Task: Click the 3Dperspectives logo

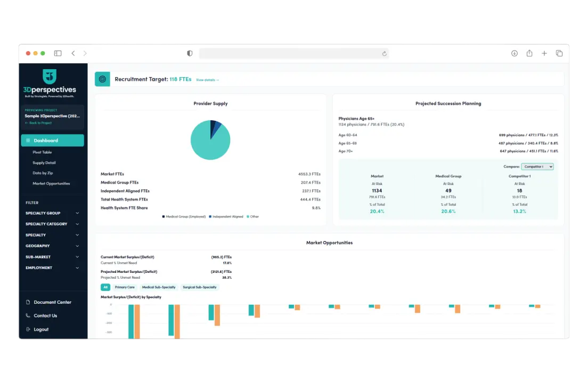Action: (50, 83)
